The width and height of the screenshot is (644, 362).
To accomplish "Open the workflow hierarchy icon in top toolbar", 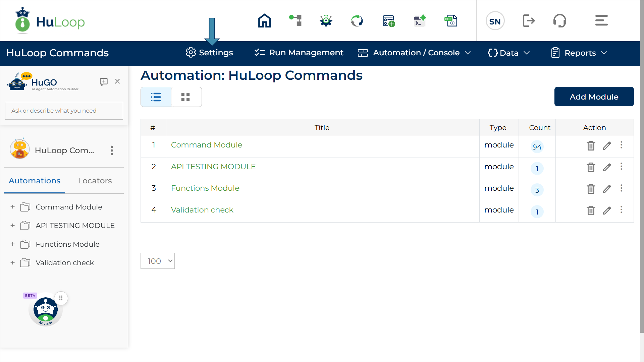I will pos(296,20).
